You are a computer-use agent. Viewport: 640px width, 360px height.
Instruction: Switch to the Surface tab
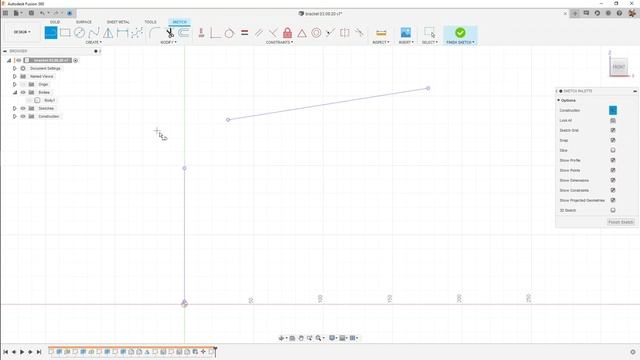click(x=84, y=22)
